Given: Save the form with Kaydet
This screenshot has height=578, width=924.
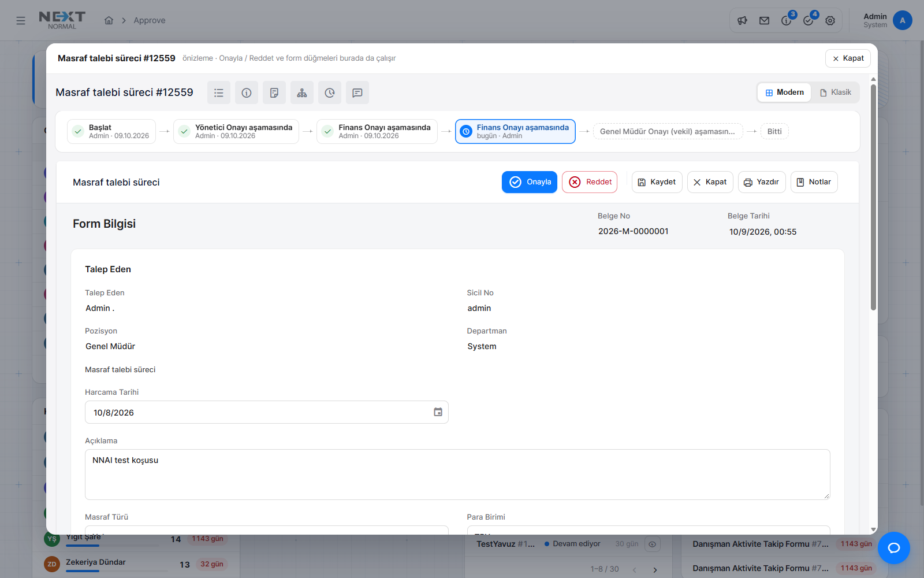Looking at the screenshot, I should pos(657,182).
